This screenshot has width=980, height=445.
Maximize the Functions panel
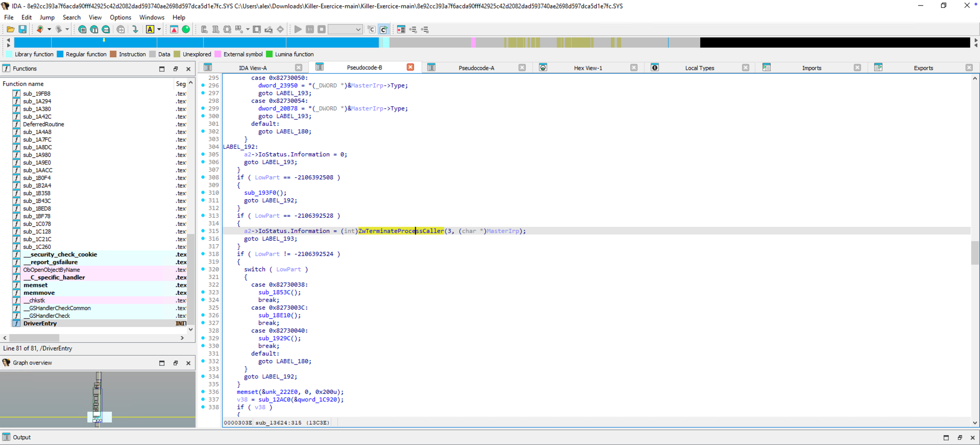(162, 69)
